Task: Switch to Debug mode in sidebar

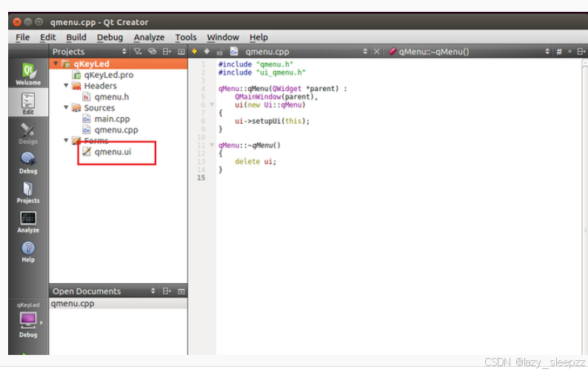Action: (x=28, y=162)
